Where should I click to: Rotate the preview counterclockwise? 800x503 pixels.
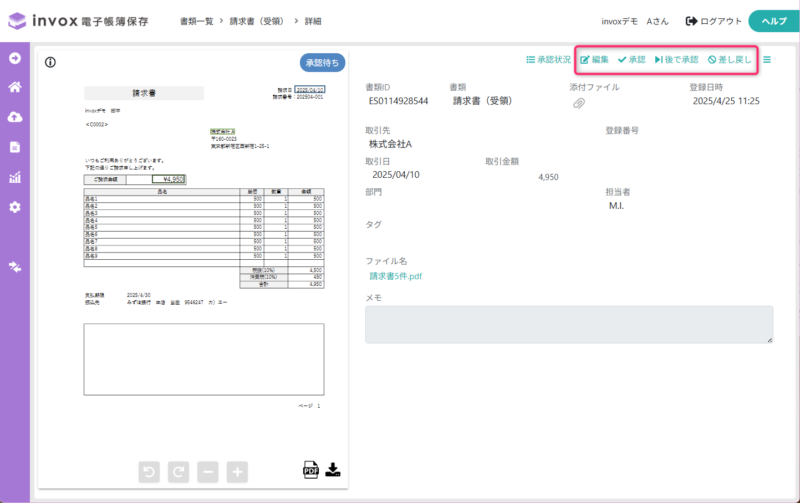(x=149, y=471)
